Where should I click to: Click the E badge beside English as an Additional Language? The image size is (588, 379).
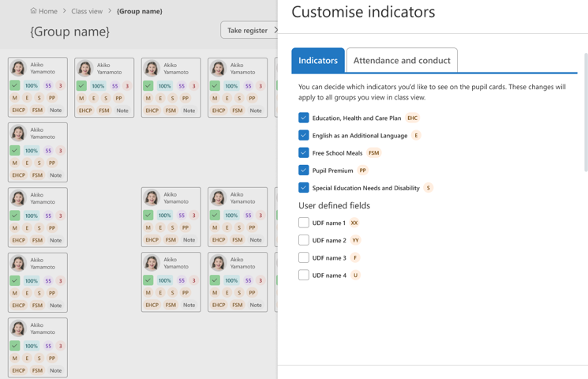pos(416,136)
